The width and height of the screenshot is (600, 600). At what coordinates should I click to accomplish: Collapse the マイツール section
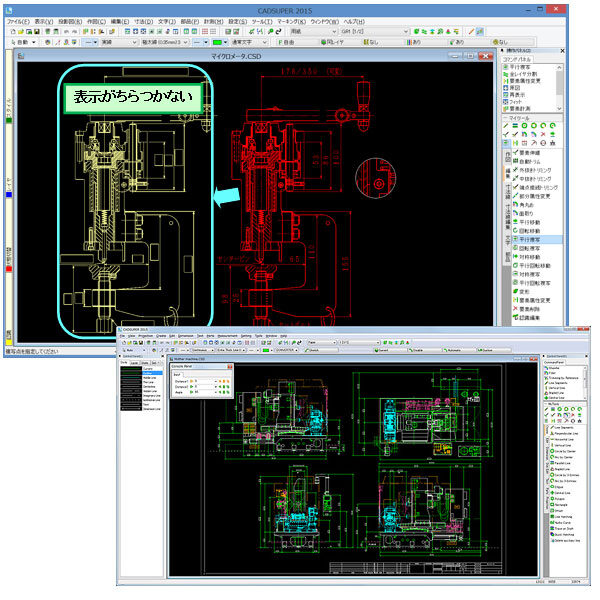pyautogui.click(x=505, y=118)
